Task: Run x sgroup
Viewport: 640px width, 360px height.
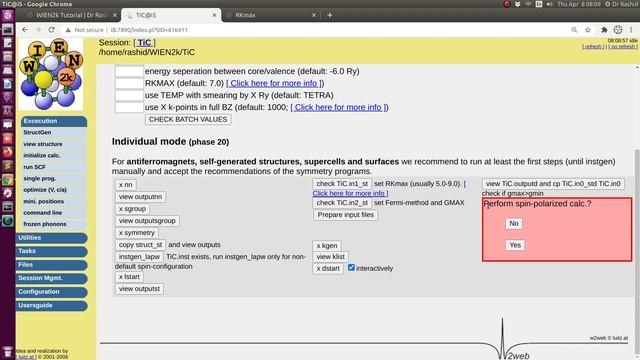Action: coord(132,209)
